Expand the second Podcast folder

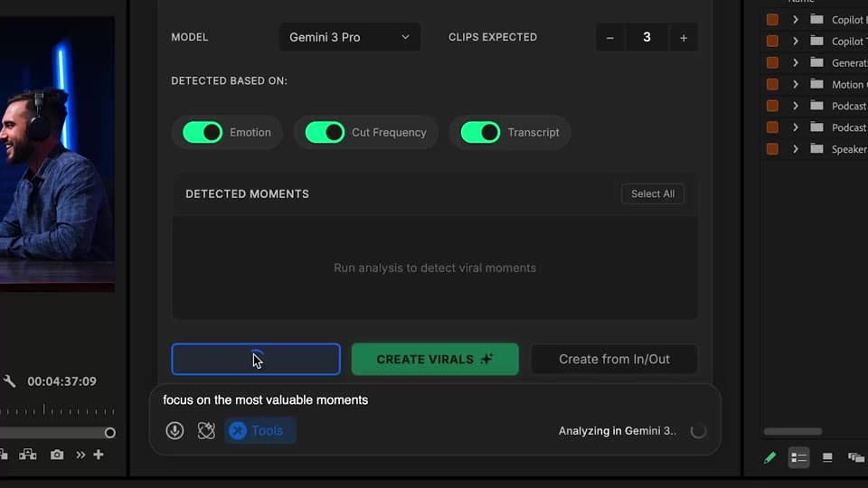[x=796, y=127]
